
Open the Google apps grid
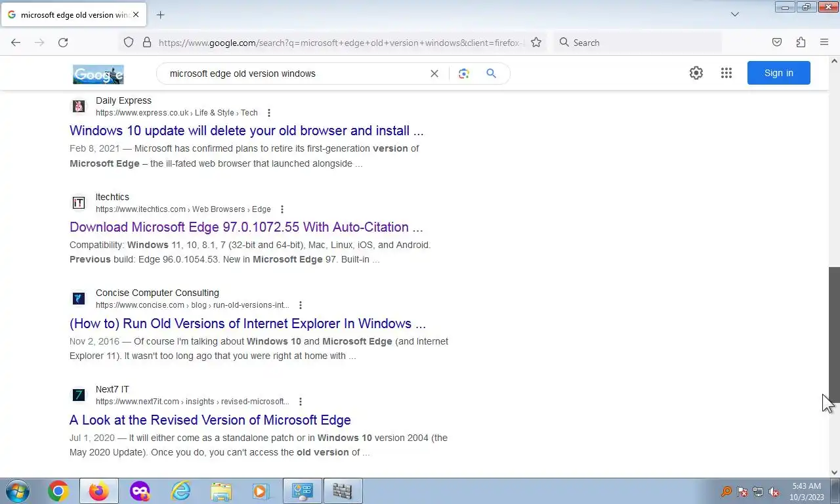tap(726, 73)
